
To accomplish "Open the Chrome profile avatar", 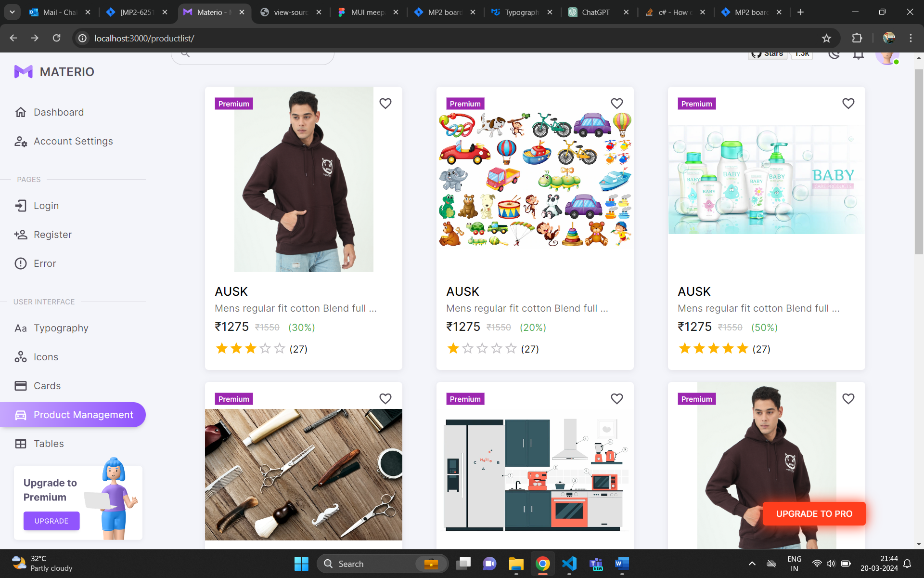I will tap(889, 38).
